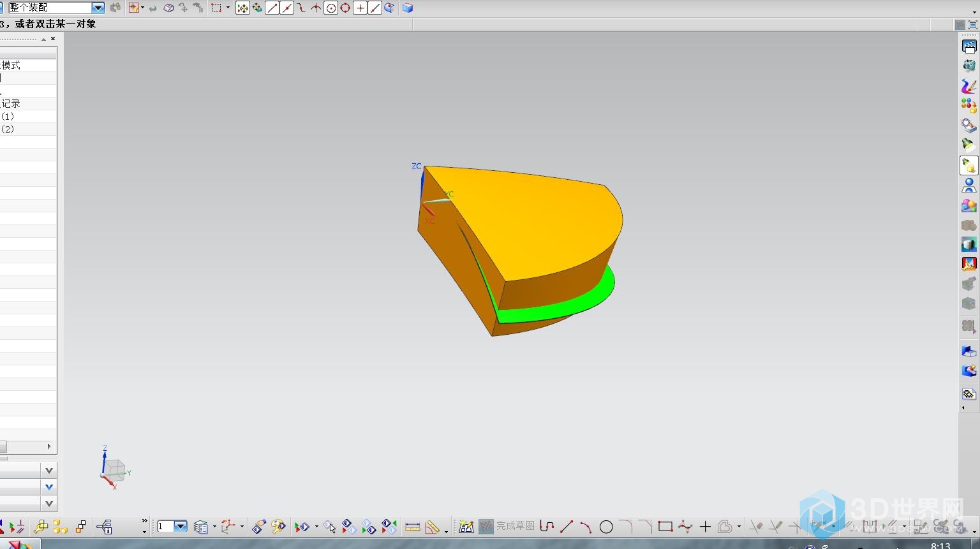Image resolution: width=980 pixels, height=549 pixels.
Task: Toggle control point snap
Action: coord(301,8)
